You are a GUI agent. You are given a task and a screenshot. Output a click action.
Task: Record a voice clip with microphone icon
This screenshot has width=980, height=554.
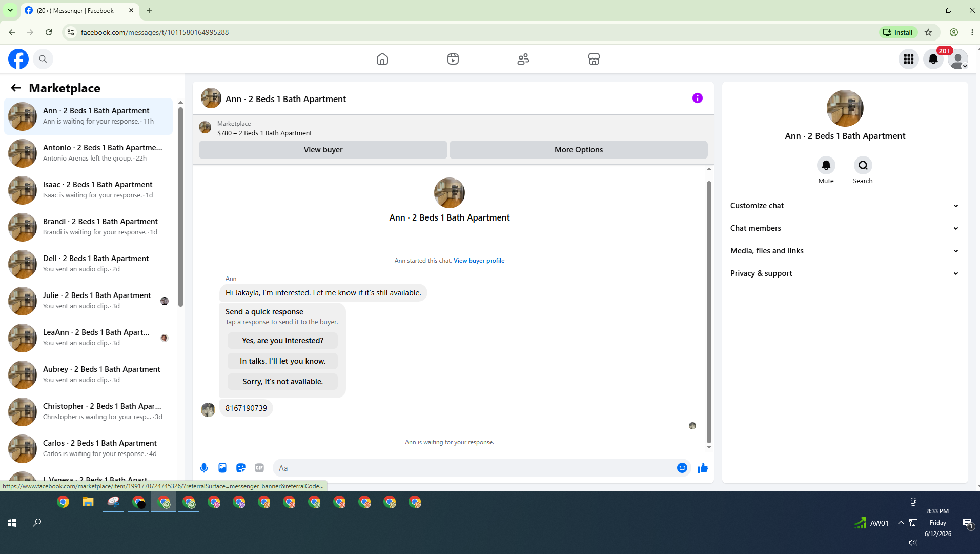(204, 468)
